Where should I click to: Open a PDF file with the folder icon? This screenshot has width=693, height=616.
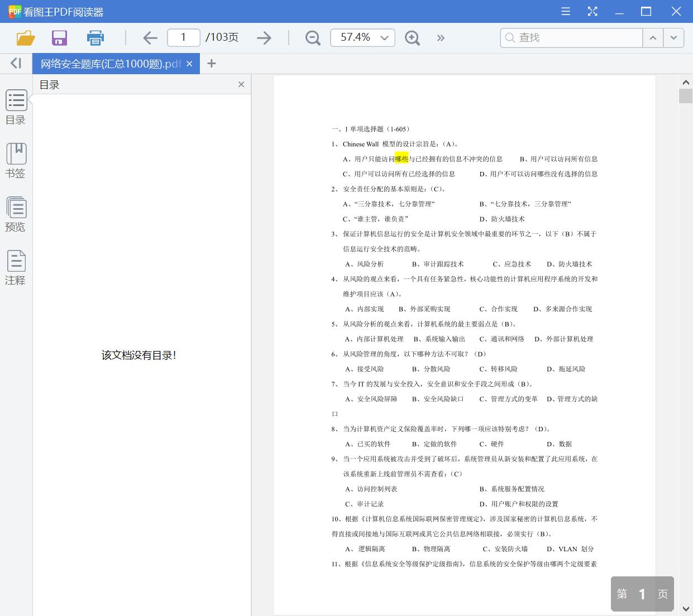click(x=25, y=37)
